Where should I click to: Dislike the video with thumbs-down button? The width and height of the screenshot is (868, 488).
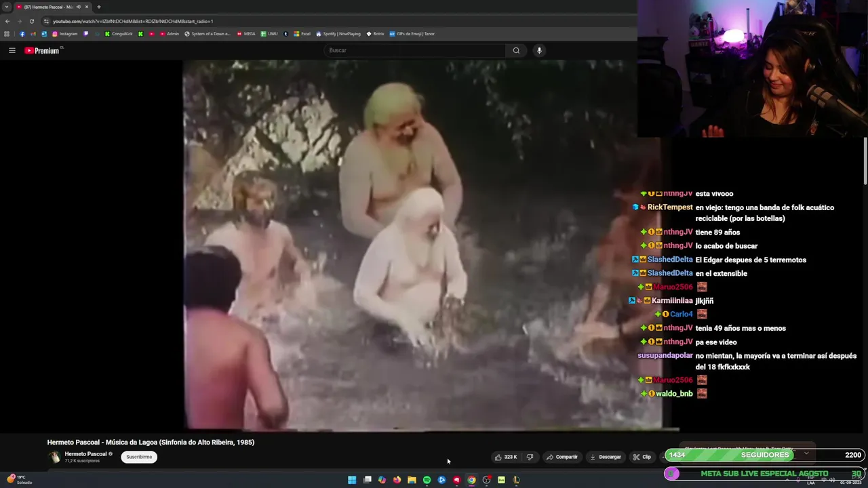click(x=530, y=457)
